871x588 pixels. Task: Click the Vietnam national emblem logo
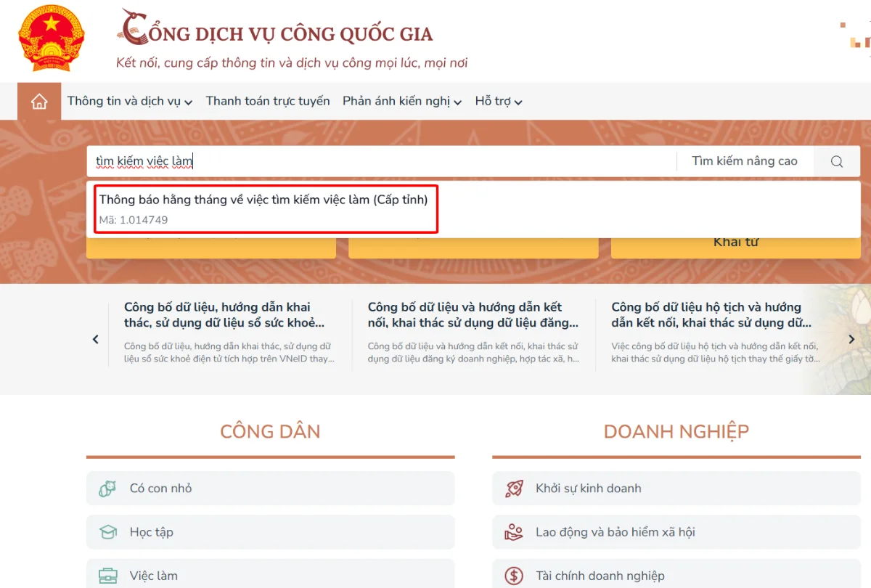[x=52, y=38]
